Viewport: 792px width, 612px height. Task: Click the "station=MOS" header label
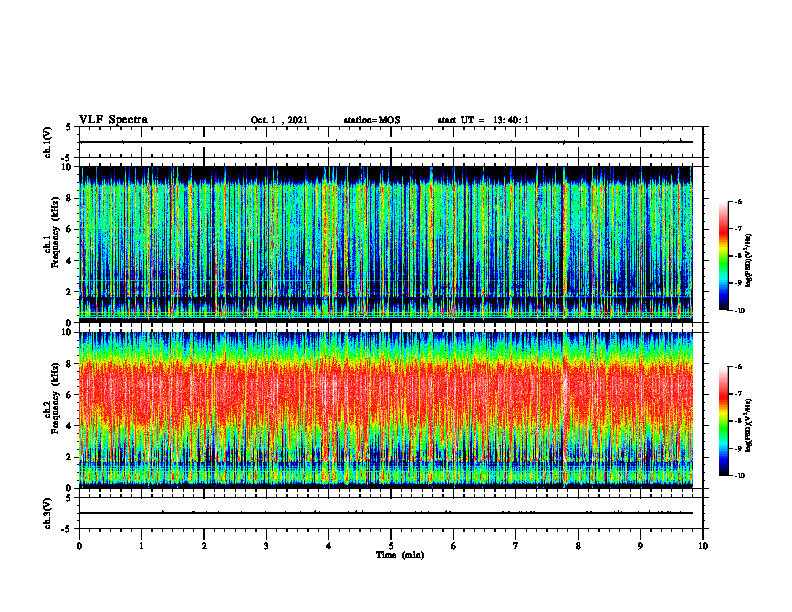372,120
